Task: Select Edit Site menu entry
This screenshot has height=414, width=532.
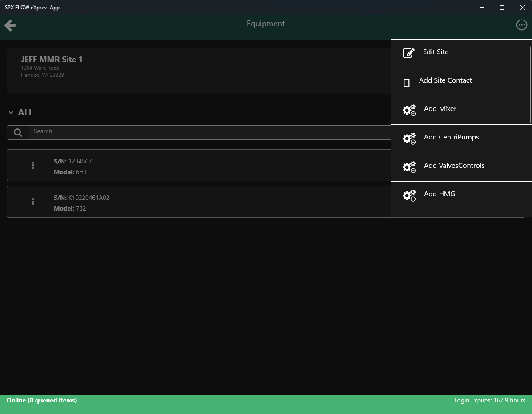Action: point(461,54)
